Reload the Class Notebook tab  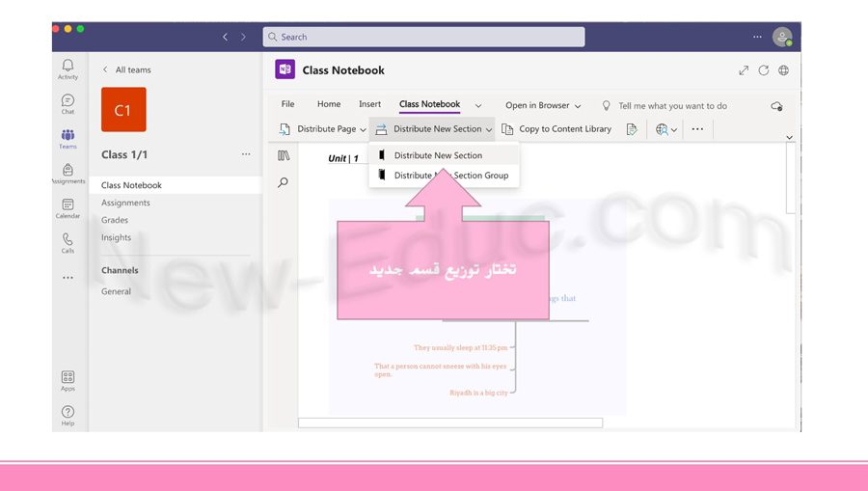click(x=764, y=70)
